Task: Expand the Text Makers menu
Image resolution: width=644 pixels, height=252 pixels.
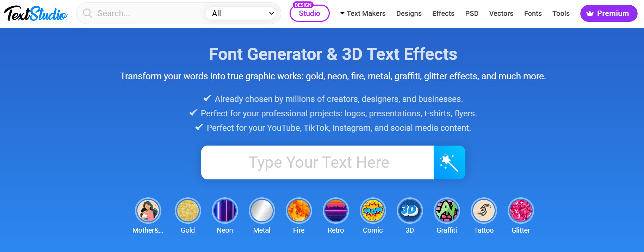Action: [x=363, y=13]
